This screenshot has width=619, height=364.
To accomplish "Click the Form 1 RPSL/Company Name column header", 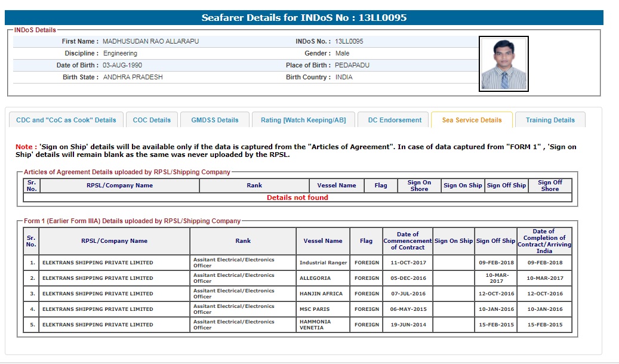I will pos(114,241).
